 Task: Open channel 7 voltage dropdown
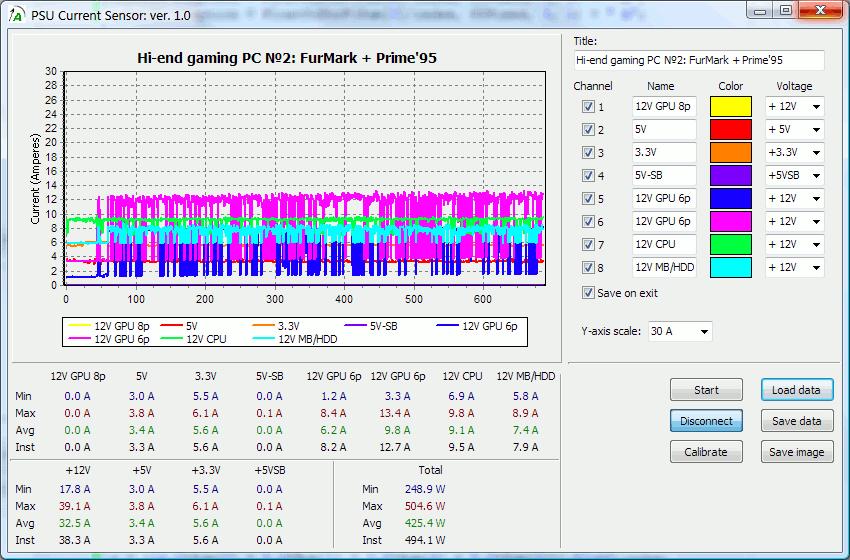794,244
